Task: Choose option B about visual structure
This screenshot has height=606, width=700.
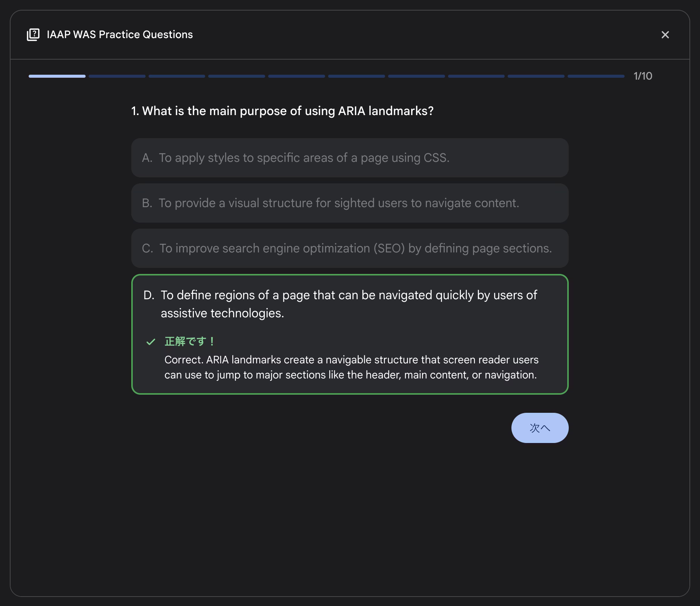Action: click(350, 203)
